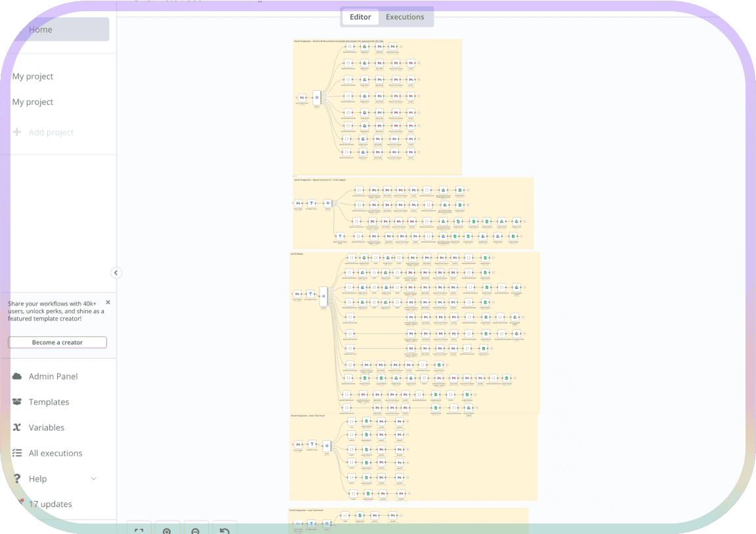Click the Variables icon in sidebar
Screen dimensions: 756x534
[17, 428]
